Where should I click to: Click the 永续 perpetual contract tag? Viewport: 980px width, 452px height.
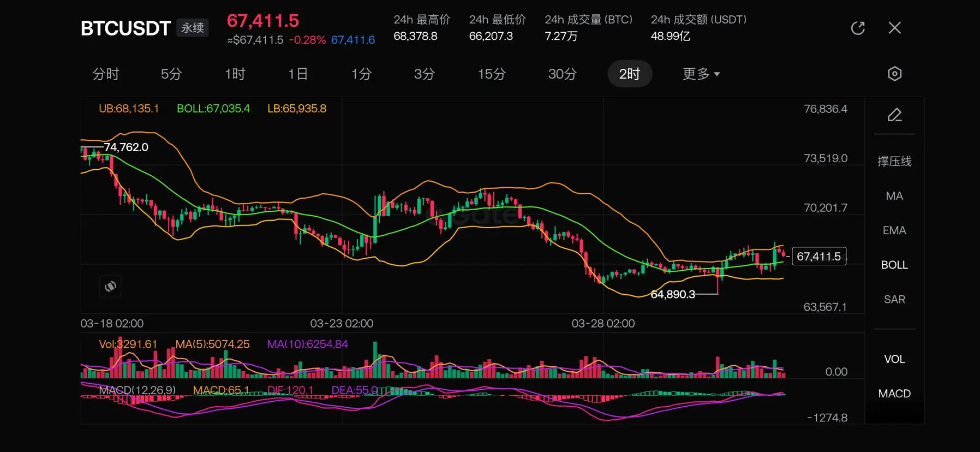(193, 28)
